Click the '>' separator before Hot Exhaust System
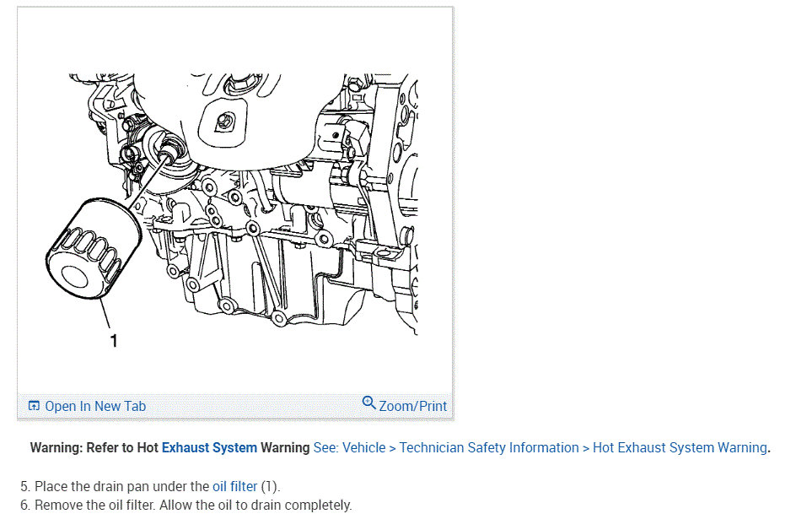The image size is (812, 530). pos(586,448)
